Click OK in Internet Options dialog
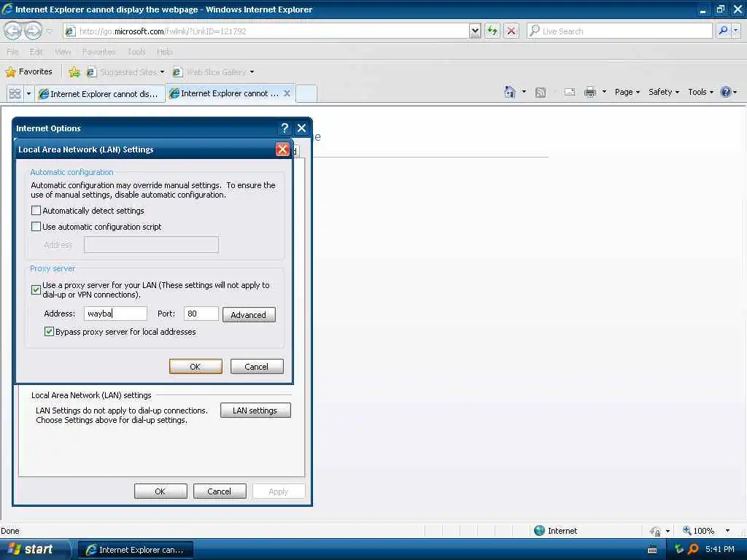This screenshot has width=747, height=560. [160, 491]
